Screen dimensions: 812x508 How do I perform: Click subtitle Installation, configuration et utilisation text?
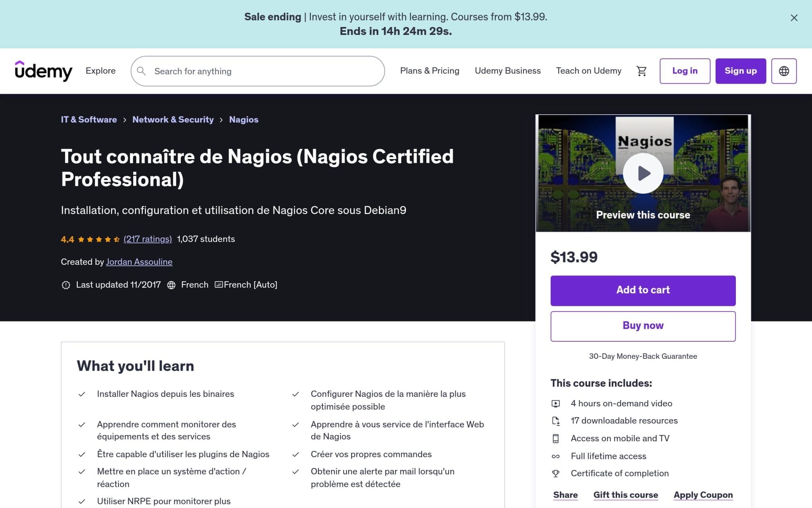[234, 210]
